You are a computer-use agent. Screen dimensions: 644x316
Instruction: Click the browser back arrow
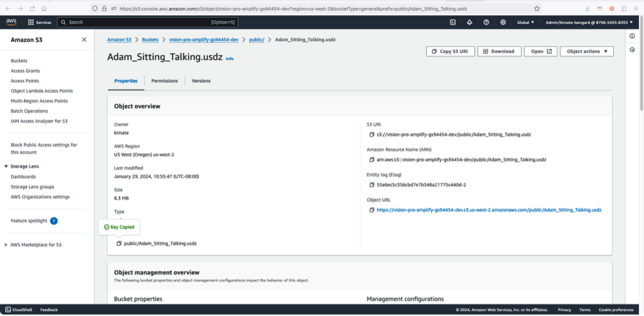[9, 8]
